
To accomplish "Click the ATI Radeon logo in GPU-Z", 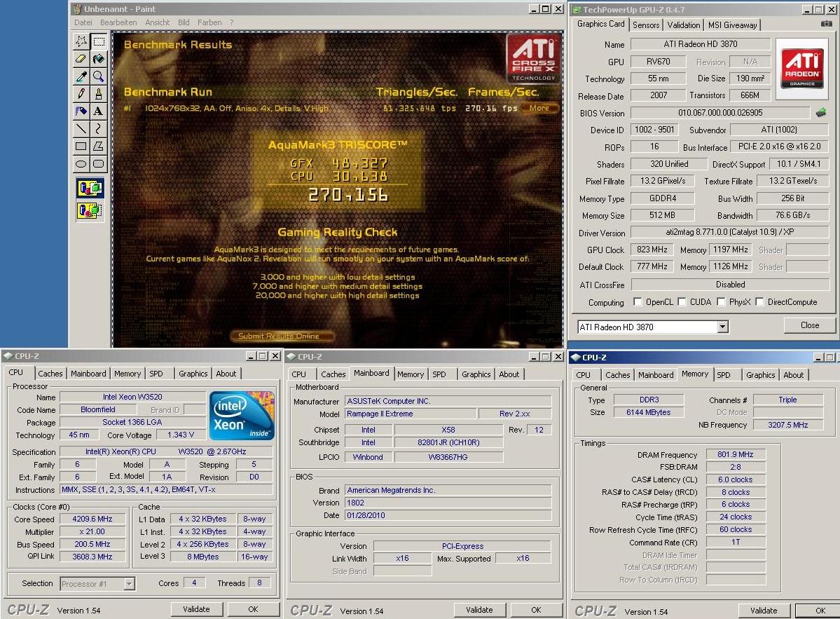I will tap(802, 68).
